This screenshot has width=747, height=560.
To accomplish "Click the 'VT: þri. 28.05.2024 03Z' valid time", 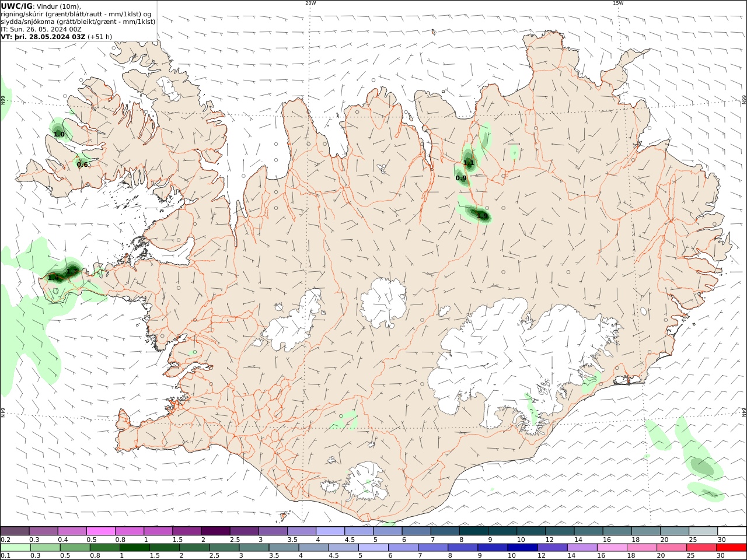I will (x=43, y=36).
